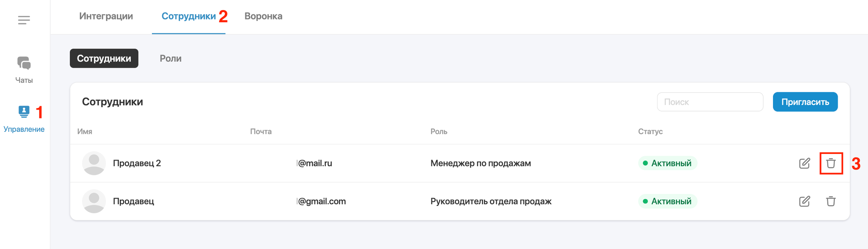Select the Сотрудники top tab

click(x=188, y=16)
